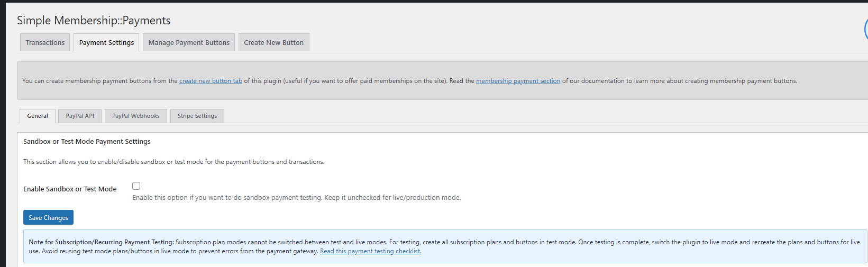Switch to Manage Payment Buttons tab
The image size is (868, 267).
tap(189, 42)
